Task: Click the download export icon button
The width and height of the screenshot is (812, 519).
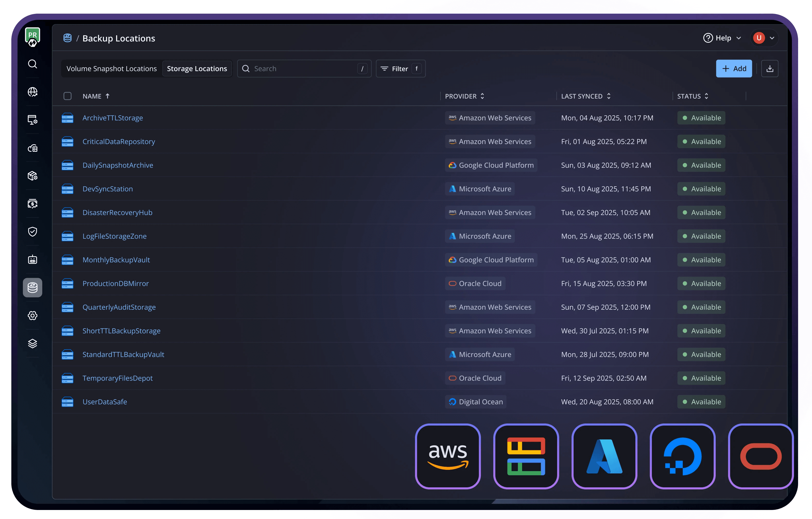Action: 770,69
